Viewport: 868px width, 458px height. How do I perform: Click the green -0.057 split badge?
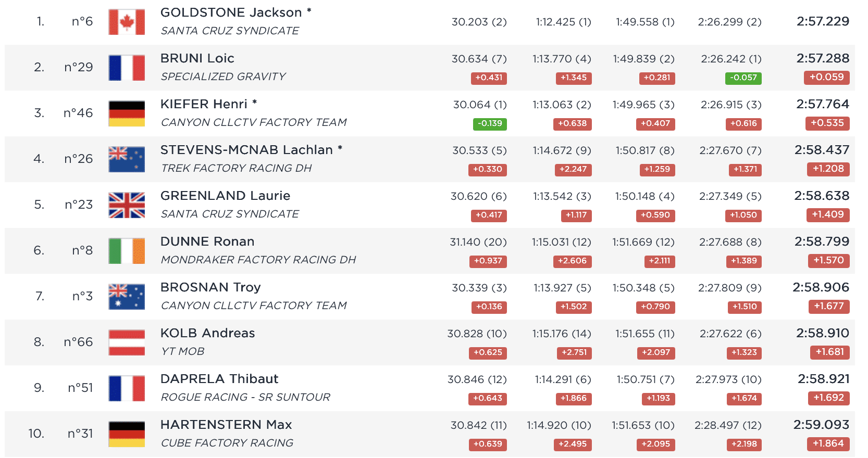tap(743, 78)
